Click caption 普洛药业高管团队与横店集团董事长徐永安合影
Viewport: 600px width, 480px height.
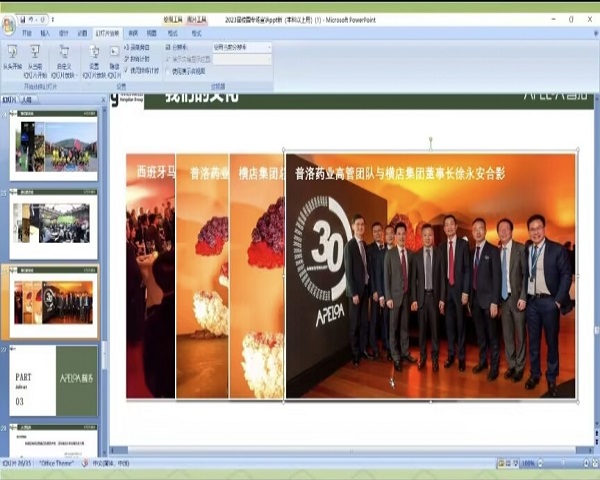400,174
